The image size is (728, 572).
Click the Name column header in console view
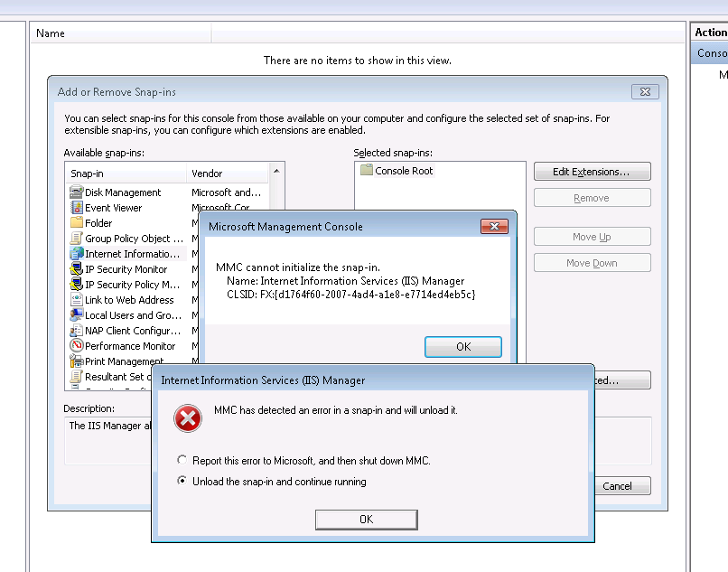tap(121, 33)
